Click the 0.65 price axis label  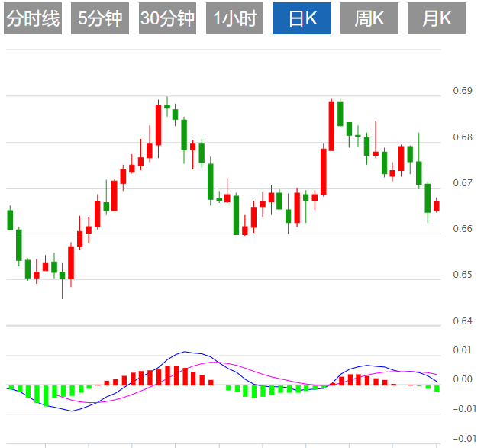click(463, 275)
